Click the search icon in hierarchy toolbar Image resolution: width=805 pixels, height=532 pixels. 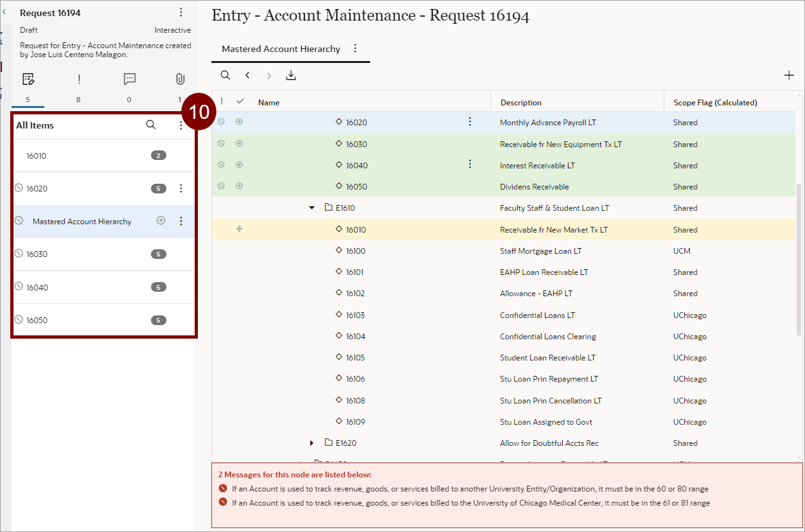point(226,75)
